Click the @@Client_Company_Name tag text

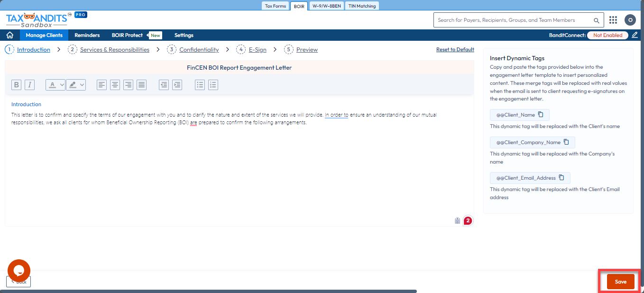[x=528, y=142]
